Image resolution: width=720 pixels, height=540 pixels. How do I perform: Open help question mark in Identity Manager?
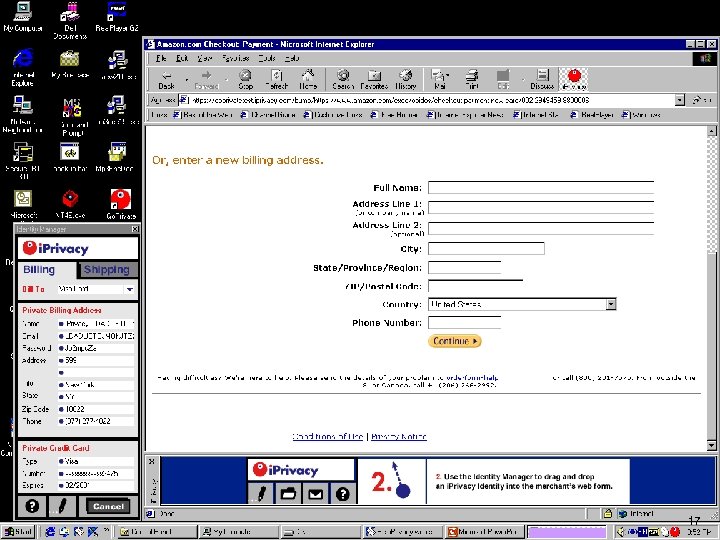coord(32,506)
